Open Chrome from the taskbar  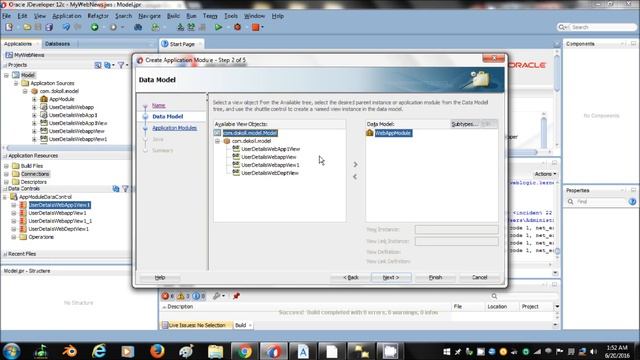[x=244, y=351]
